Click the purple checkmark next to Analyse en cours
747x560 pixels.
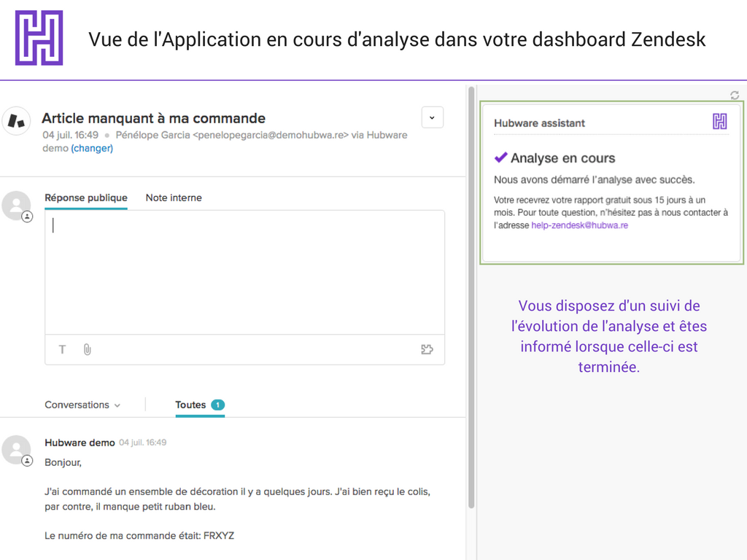[x=500, y=157]
